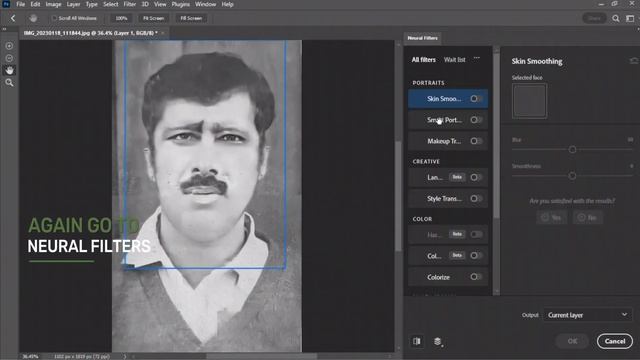This screenshot has height=360, width=640.
Task: Click the Blur slider handle
Action: pos(572,150)
